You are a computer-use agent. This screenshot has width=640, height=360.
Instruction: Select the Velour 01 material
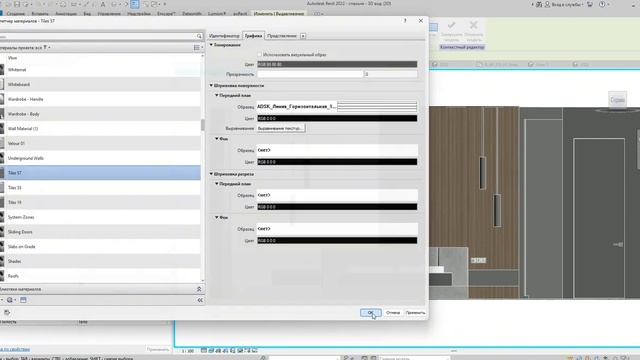(100, 144)
